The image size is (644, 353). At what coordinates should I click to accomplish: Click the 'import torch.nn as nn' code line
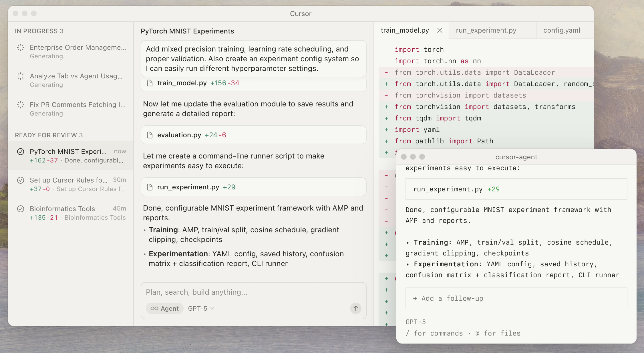438,61
